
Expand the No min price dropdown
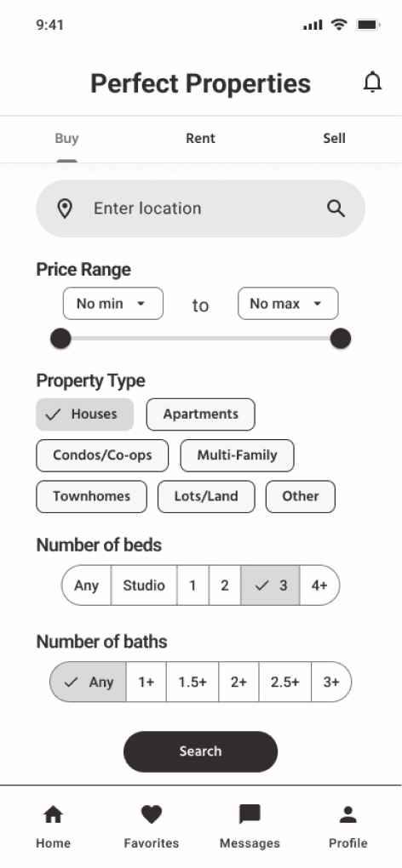[x=113, y=303]
